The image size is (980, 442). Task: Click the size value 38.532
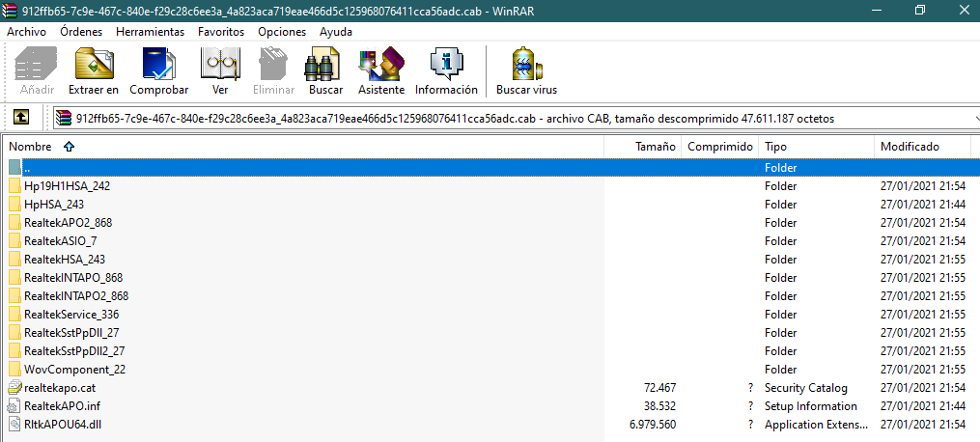tap(660, 405)
